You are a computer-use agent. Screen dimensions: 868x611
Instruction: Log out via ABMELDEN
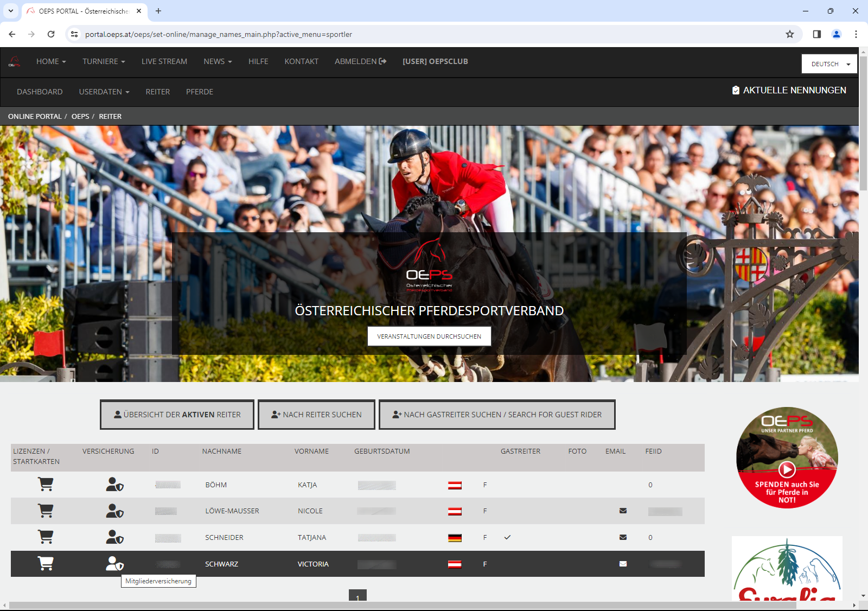click(x=360, y=61)
